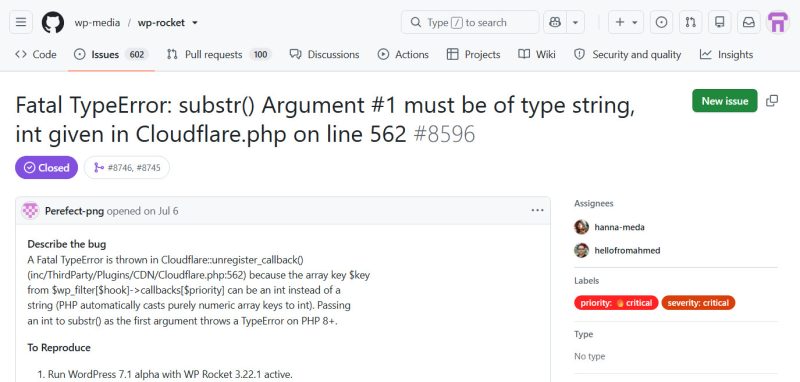This screenshot has width=800, height=382.
Task: Click the purple Closed status badge
Action: [46, 167]
